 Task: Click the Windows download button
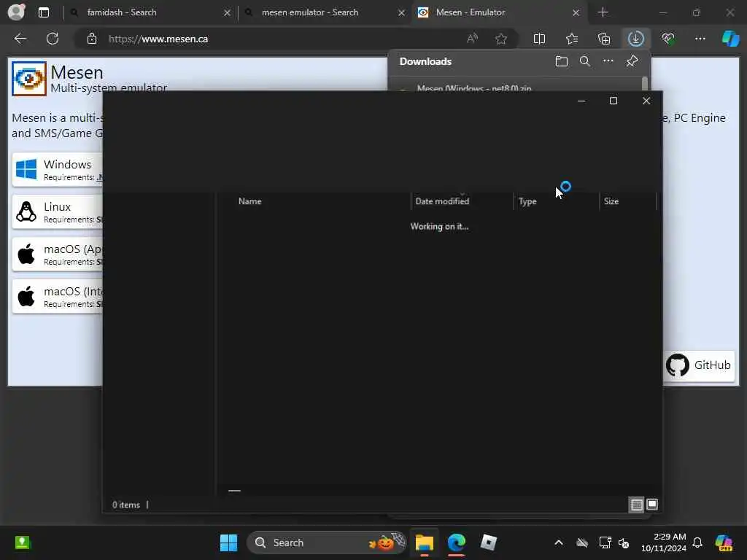coord(57,169)
